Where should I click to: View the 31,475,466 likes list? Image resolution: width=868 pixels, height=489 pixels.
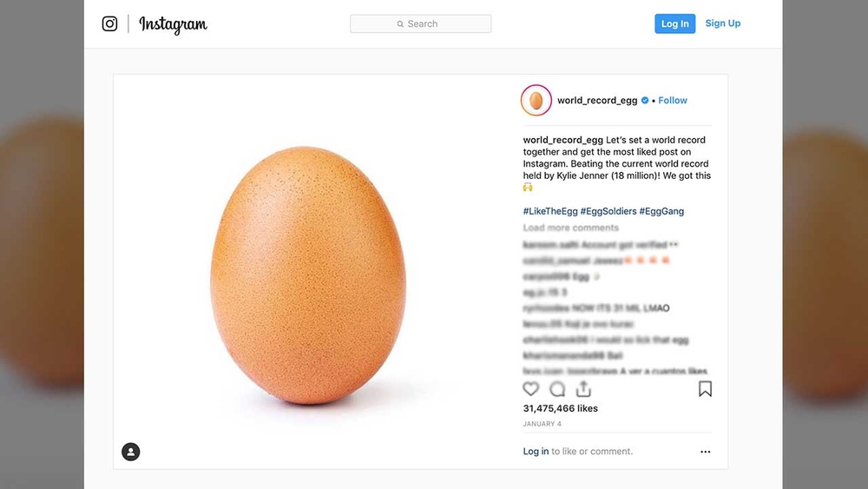[560, 408]
